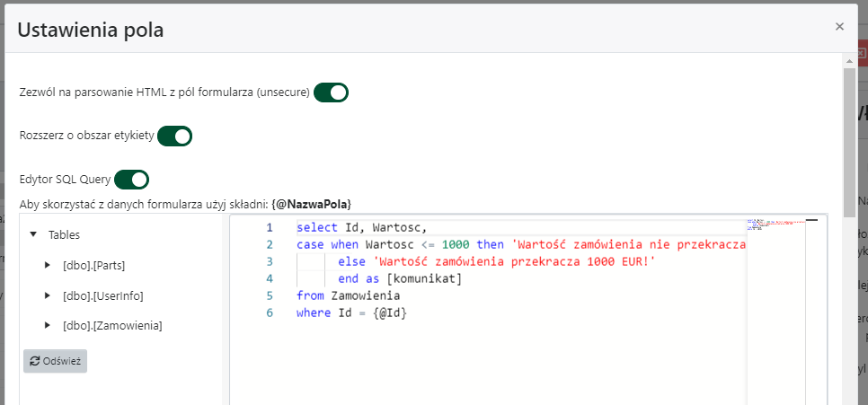
Task: Click line number 1 in SQL editor
Action: 269,228
